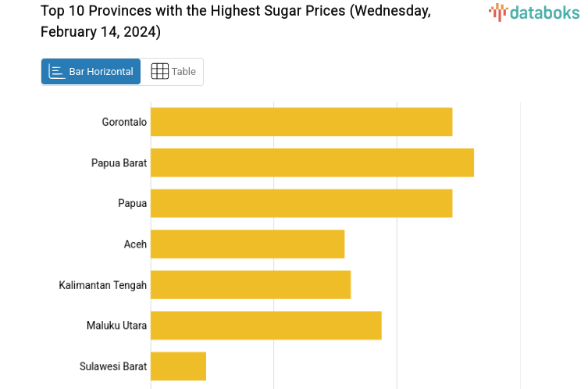The image size is (588, 389).
Task: Open the databoks homepage link
Action: click(x=534, y=12)
